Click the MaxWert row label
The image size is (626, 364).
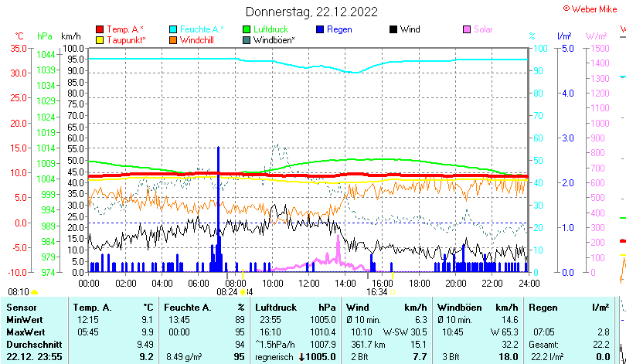click(24, 332)
